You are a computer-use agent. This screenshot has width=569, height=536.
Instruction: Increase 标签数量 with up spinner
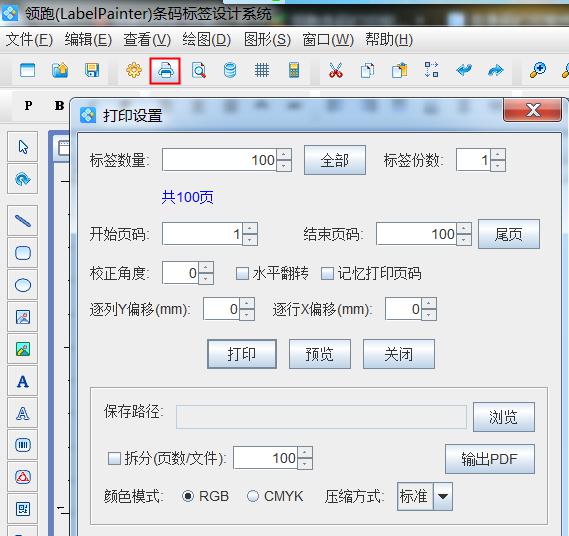tap(284, 155)
